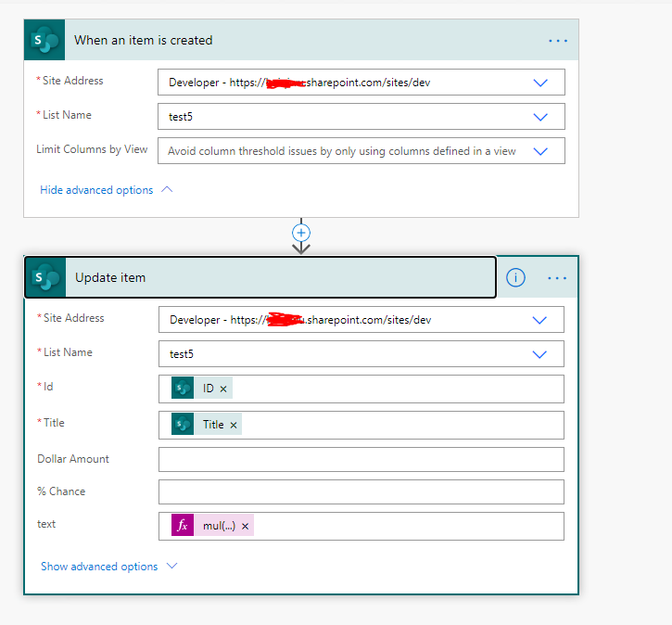Viewport: 672px width, 625px height.
Task: Remove the mul(...) expression token
Action: pos(245,526)
